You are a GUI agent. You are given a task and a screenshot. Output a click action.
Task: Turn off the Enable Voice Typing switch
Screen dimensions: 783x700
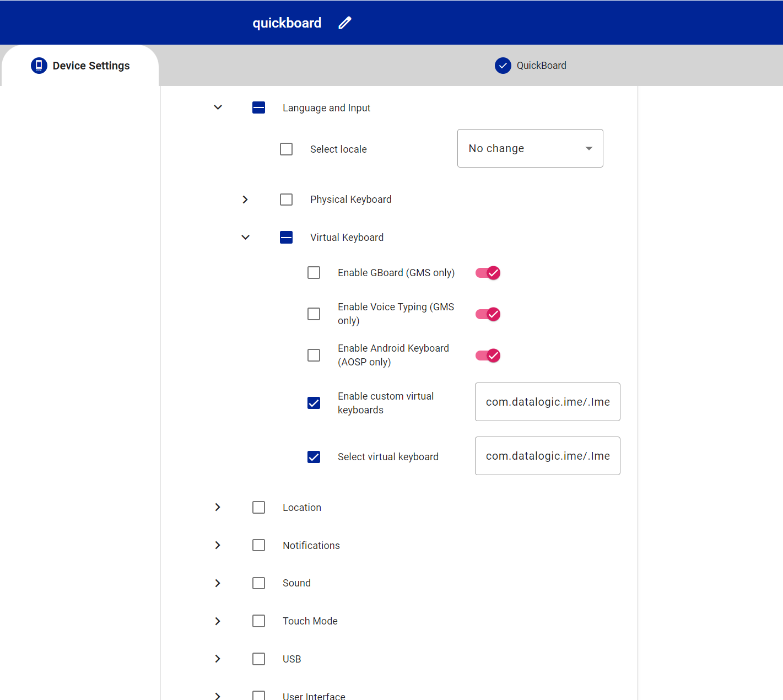tap(488, 314)
